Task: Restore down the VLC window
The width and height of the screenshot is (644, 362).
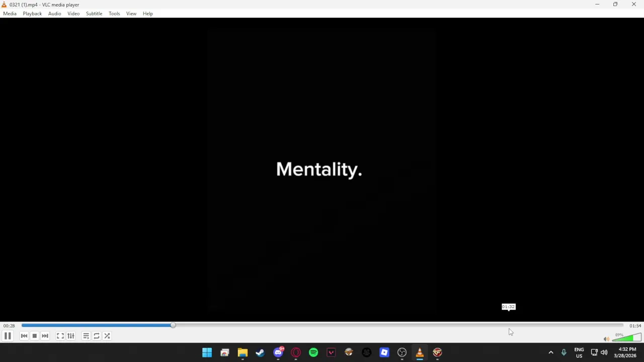Action: pos(615,5)
